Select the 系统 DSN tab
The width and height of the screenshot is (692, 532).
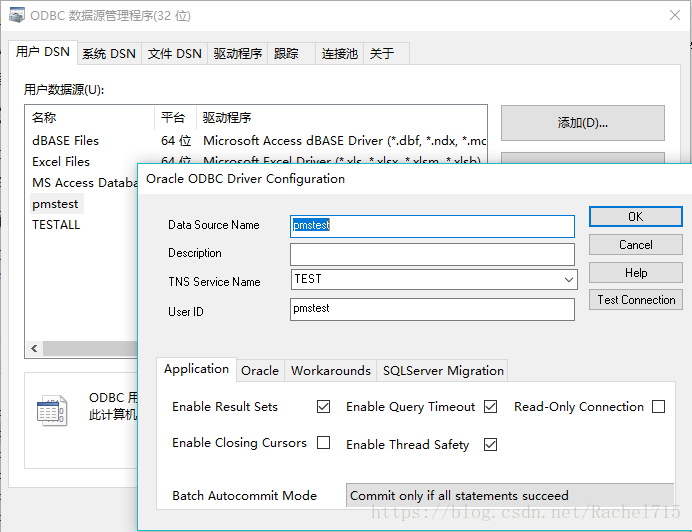109,54
